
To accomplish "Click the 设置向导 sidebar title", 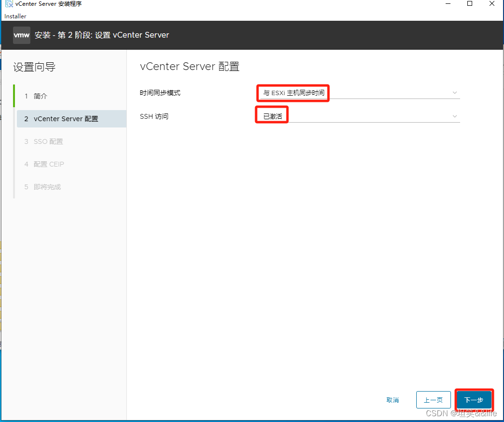I will coord(34,67).
